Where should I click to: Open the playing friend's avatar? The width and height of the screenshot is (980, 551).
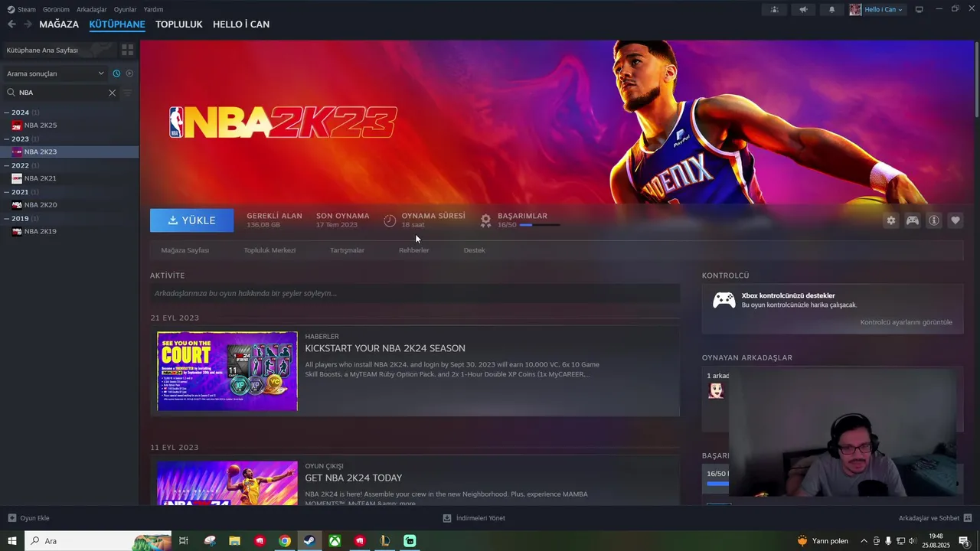[x=716, y=390]
